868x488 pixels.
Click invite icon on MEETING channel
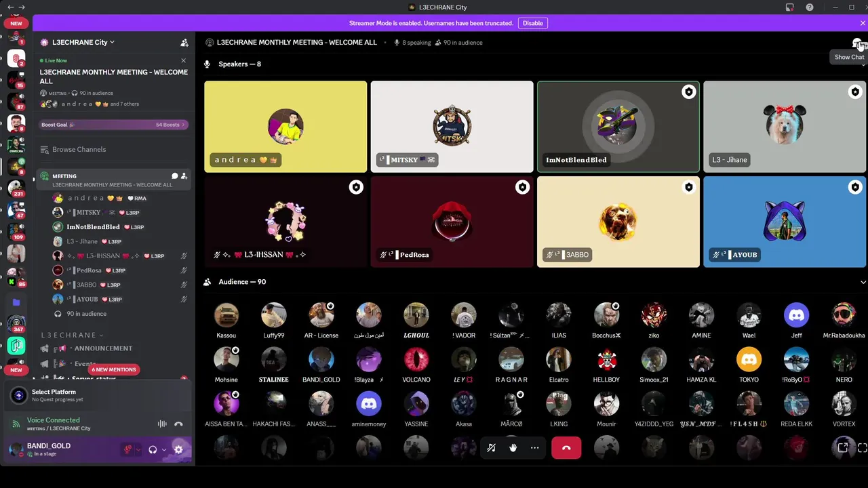tap(184, 176)
